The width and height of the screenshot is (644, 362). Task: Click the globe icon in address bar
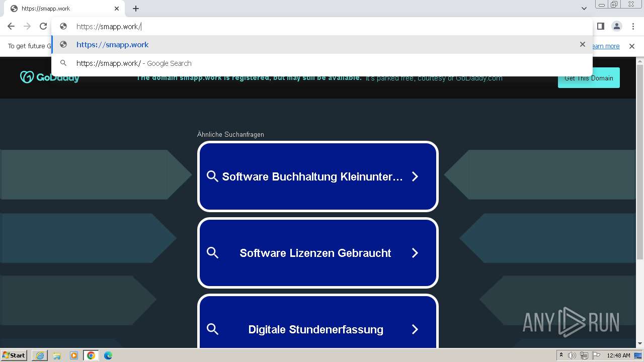63,27
